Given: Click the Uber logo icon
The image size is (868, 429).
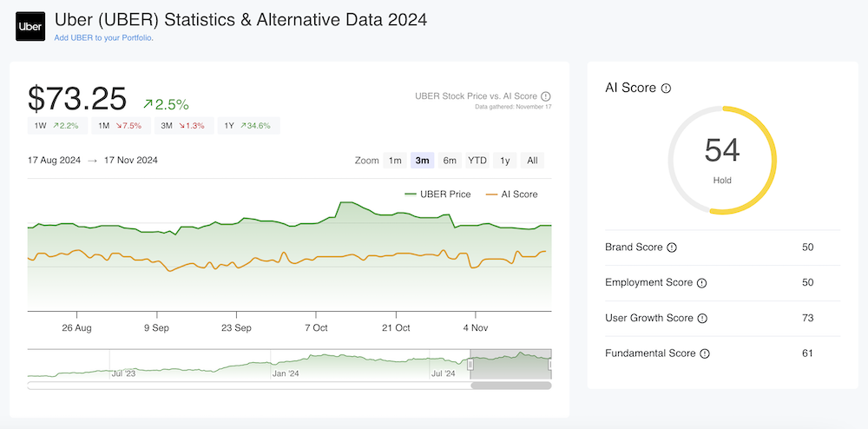Looking at the screenshot, I should [30, 26].
